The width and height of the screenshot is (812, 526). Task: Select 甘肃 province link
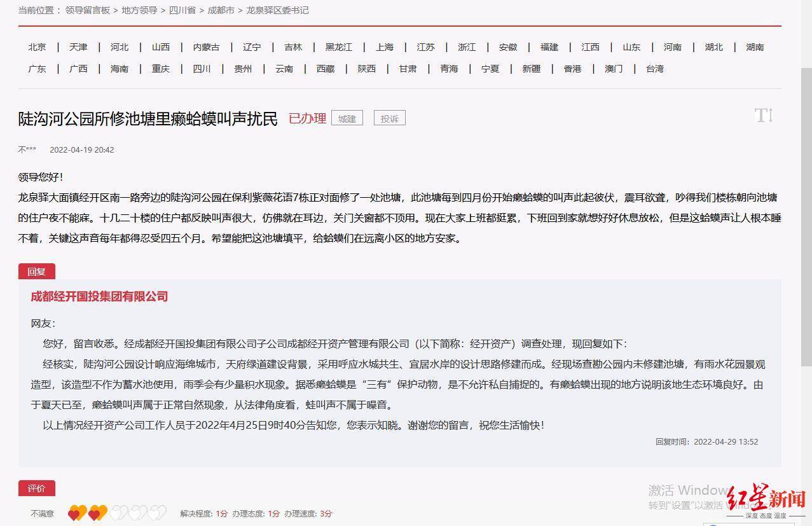click(x=408, y=69)
